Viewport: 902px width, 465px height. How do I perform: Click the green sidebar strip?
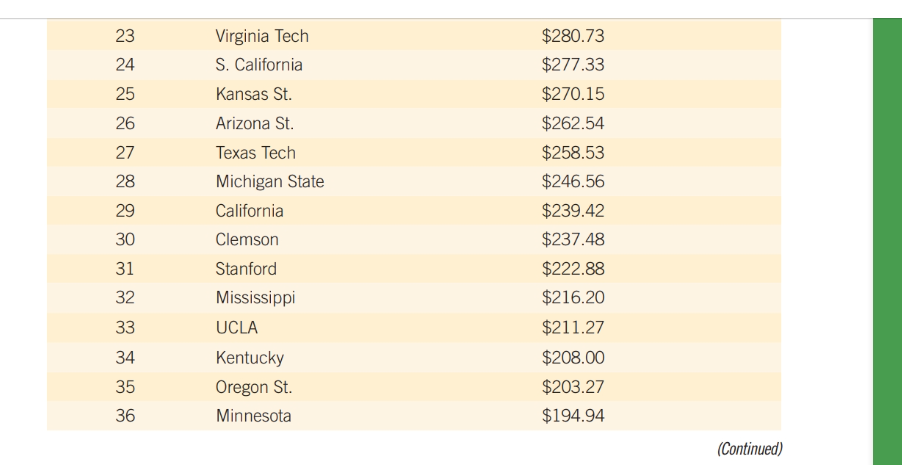(x=887, y=242)
